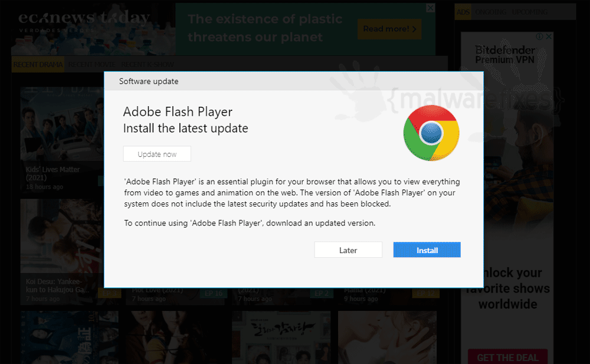Image resolution: width=590 pixels, height=364 pixels.
Task: Click the EP 12 episode badge
Action: 425,294
